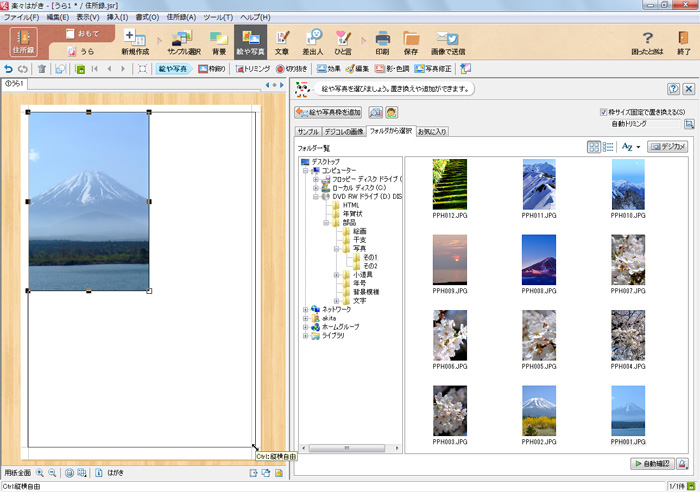700x492 pixels.
Task: Click the 絵や写真枠を追加 button
Action: point(328,112)
